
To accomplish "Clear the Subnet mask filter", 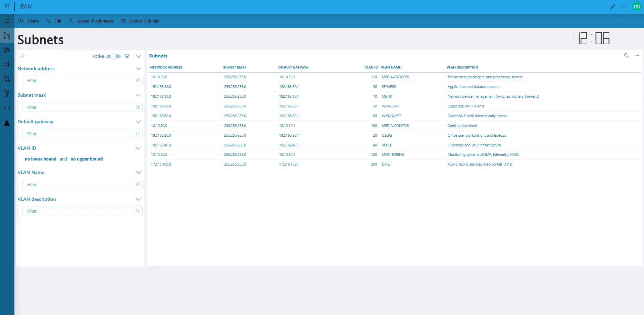I will [x=138, y=107].
